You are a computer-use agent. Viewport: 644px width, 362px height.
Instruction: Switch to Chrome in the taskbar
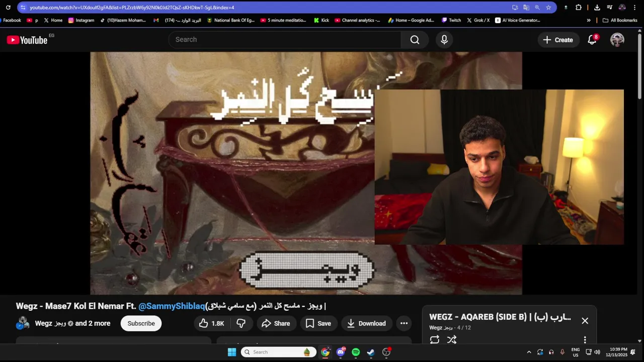[x=326, y=352]
